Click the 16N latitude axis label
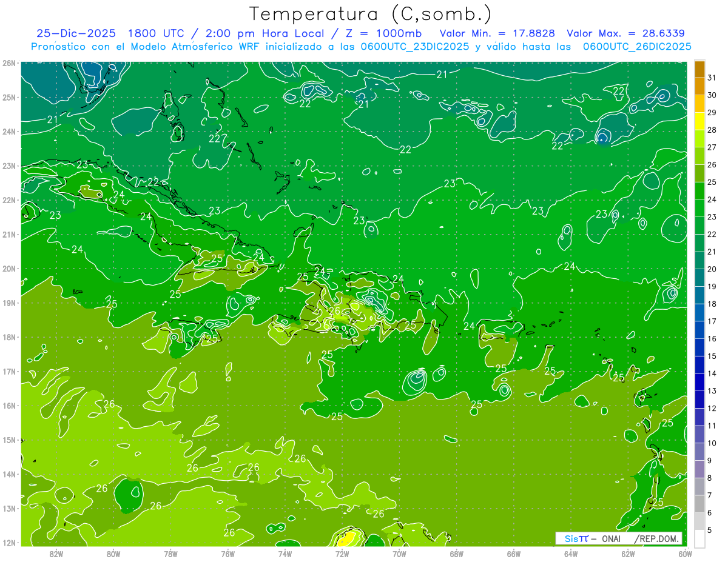The height and width of the screenshot is (562, 728). 9,406
